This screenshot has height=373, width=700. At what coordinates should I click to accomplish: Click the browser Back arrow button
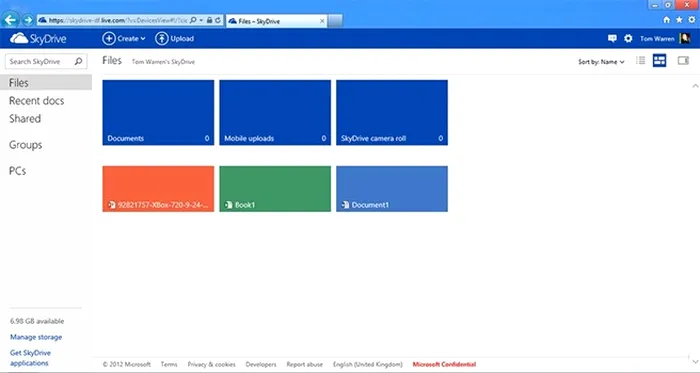point(10,20)
